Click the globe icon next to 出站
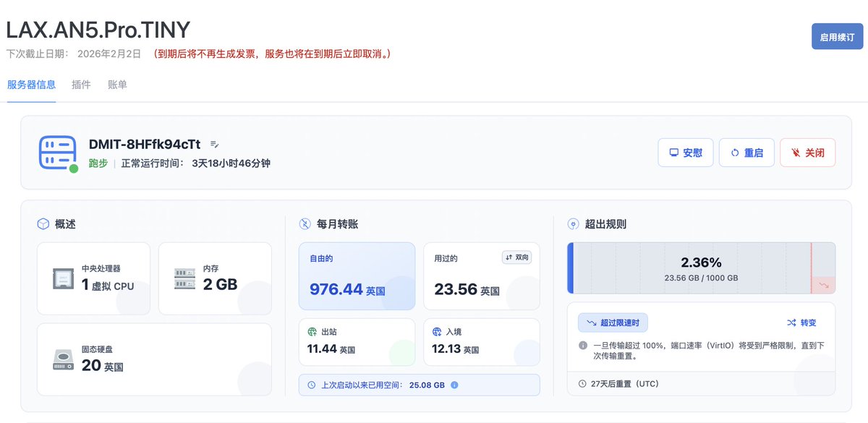The image size is (868, 423). pyautogui.click(x=312, y=332)
